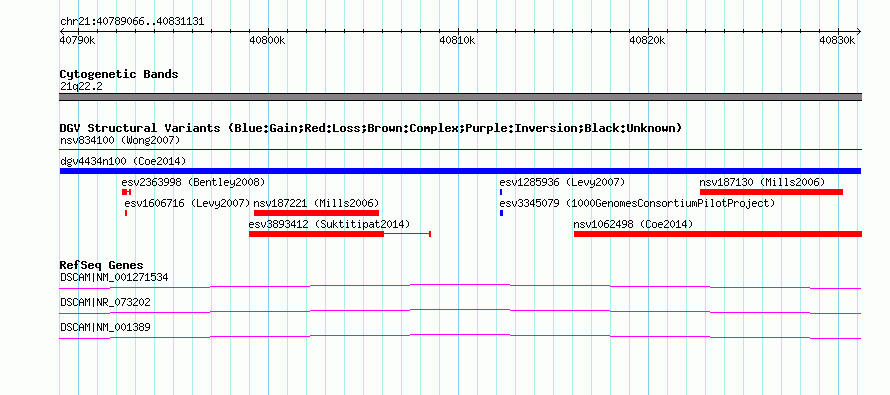The height and width of the screenshot is (395, 890).
Task: Select the DGV Structural Variants track title
Action: tap(371, 128)
